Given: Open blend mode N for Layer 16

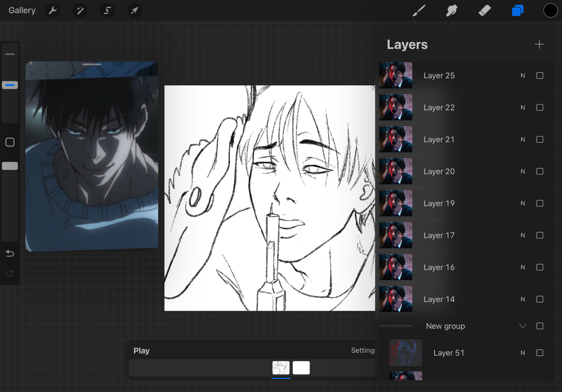Looking at the screenshot, I should point(523,267).
